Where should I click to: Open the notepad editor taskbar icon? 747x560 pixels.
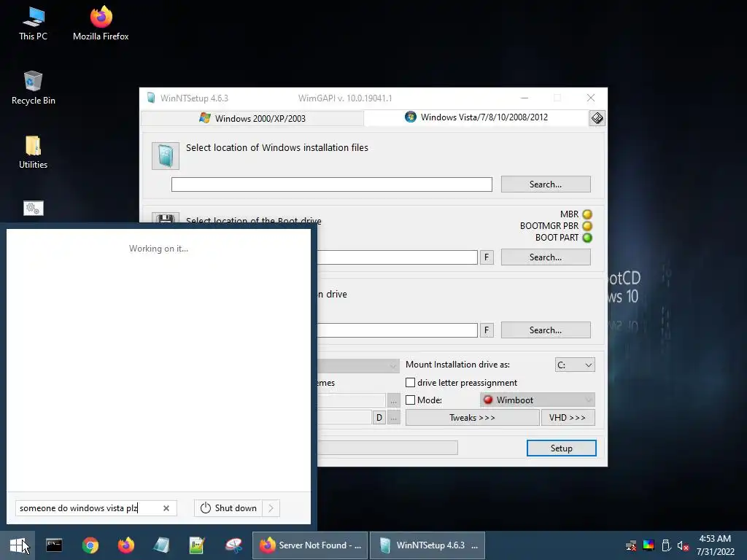click(197, 545)
